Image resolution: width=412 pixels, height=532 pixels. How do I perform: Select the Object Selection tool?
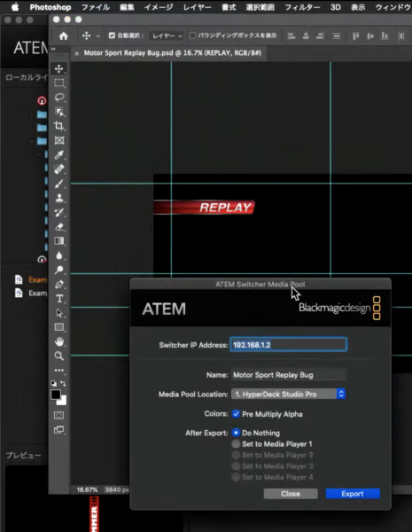(x=59, y=112)
